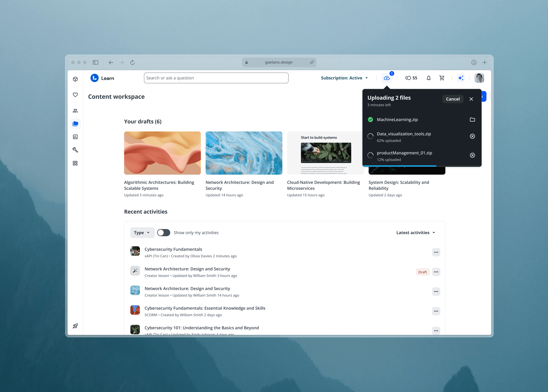Open the reports chart sidebar icon
Viewport: 548px width, 392px height.
point(75,137)
